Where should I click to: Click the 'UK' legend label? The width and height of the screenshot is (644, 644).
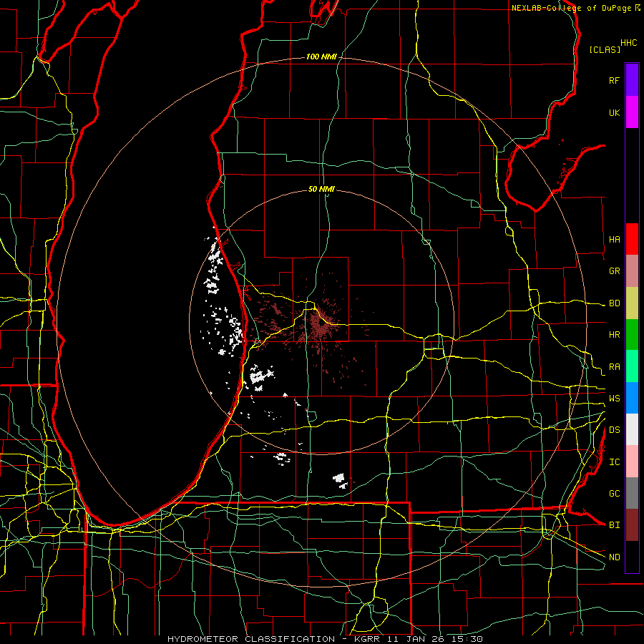(x=615, y=112)
